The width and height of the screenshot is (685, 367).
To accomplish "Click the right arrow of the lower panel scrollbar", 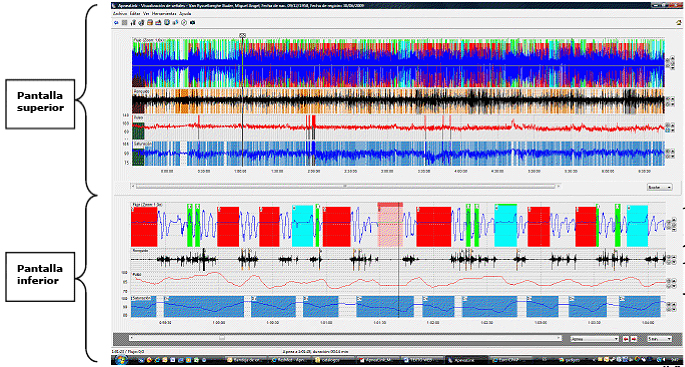I will coord(559,338).
